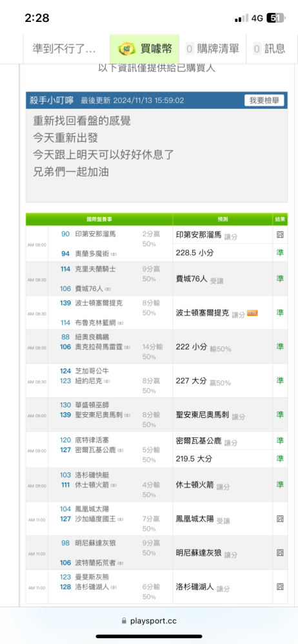Viewport: 298px width, 644px height.
Task: Open the 買噱幣 coin purchase tab
Action: point(144,50)
